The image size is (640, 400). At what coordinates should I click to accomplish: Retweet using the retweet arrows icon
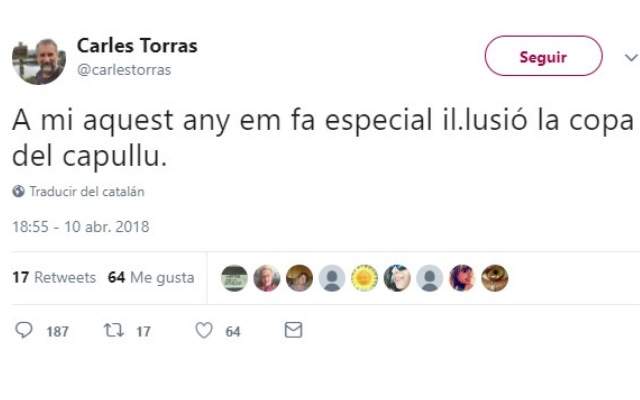click(x=113, y=330)
